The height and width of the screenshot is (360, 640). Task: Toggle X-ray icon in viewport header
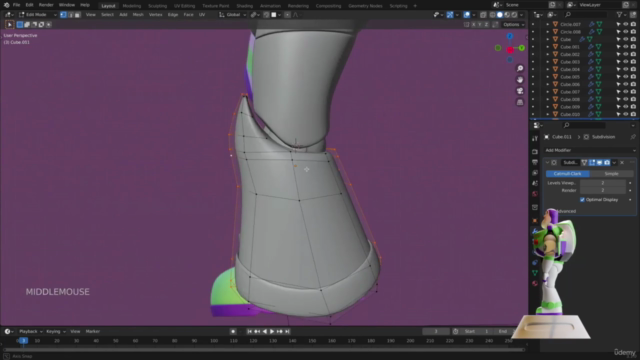pos(483,15)
